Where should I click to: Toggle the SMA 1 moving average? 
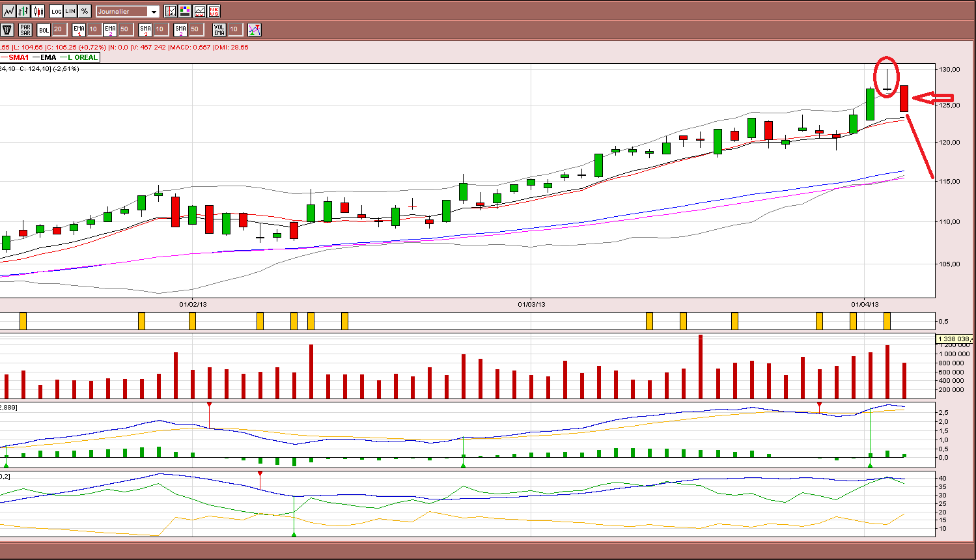[145, 30]
